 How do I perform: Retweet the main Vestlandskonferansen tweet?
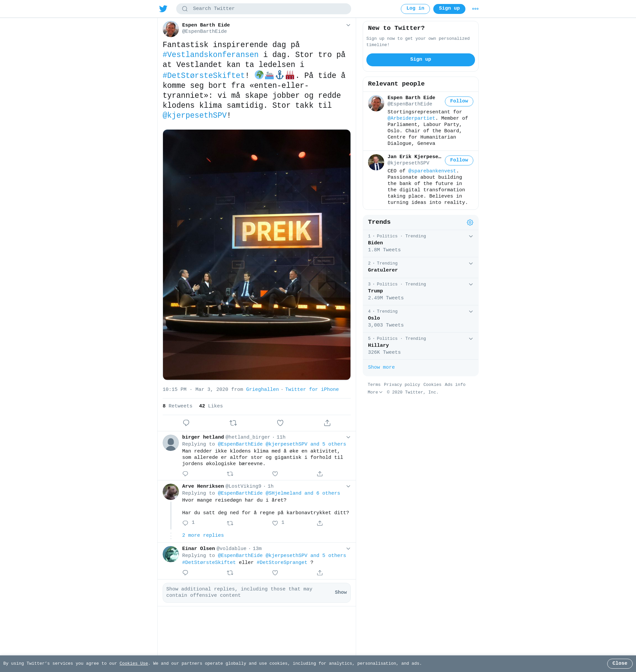point(233,423)
